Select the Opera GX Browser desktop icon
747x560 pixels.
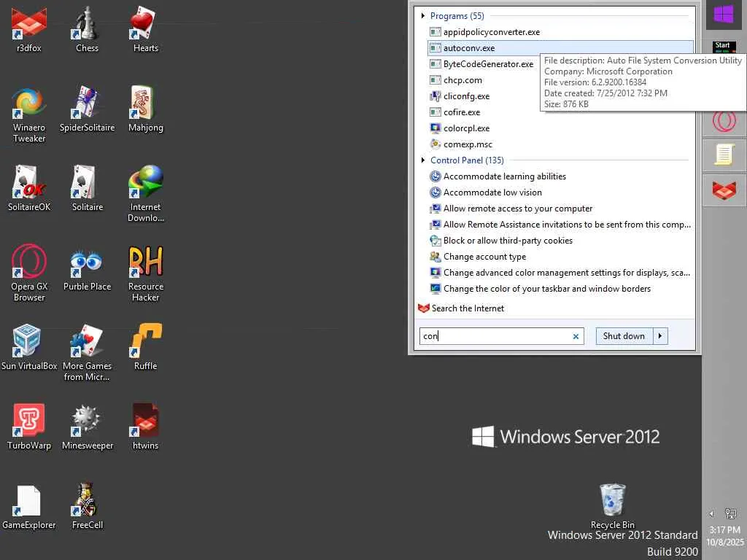tap(29, 273)
